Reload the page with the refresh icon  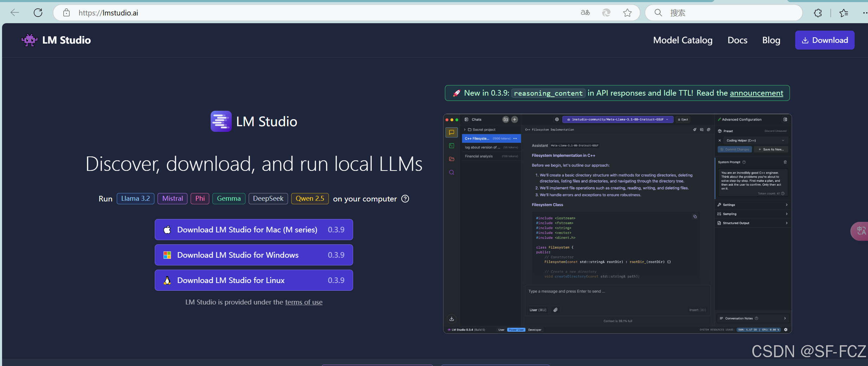coord(38,13)
